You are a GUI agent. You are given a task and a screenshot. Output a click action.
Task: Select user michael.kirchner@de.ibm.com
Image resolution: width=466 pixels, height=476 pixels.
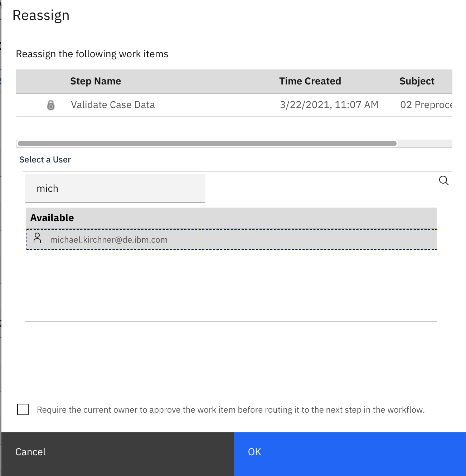[109, 240]
